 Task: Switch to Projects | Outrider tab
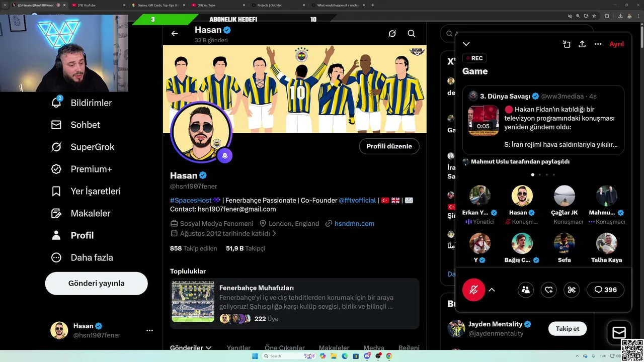[x=278, y=5]
